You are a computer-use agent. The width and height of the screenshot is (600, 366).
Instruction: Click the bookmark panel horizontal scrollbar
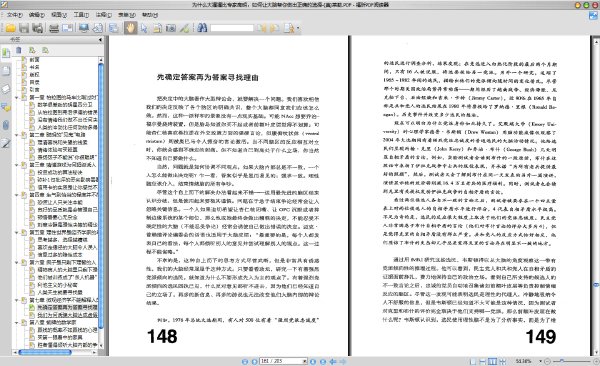[45, 352]
